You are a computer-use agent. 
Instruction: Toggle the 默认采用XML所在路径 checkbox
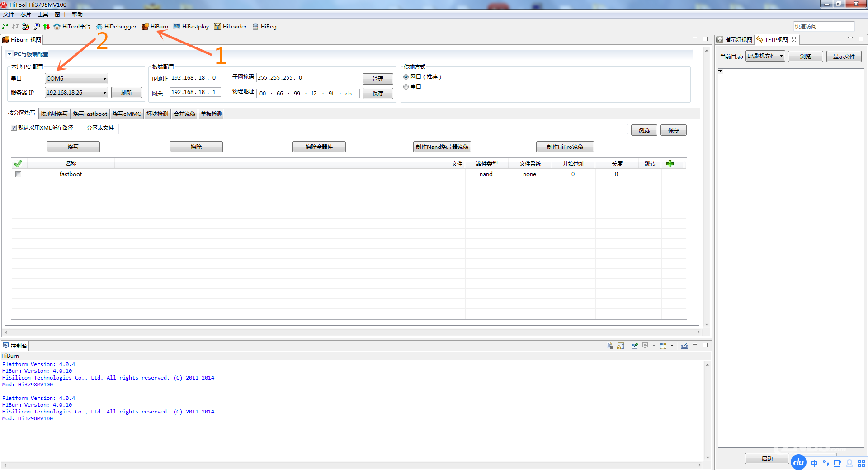tap(14, 128)
